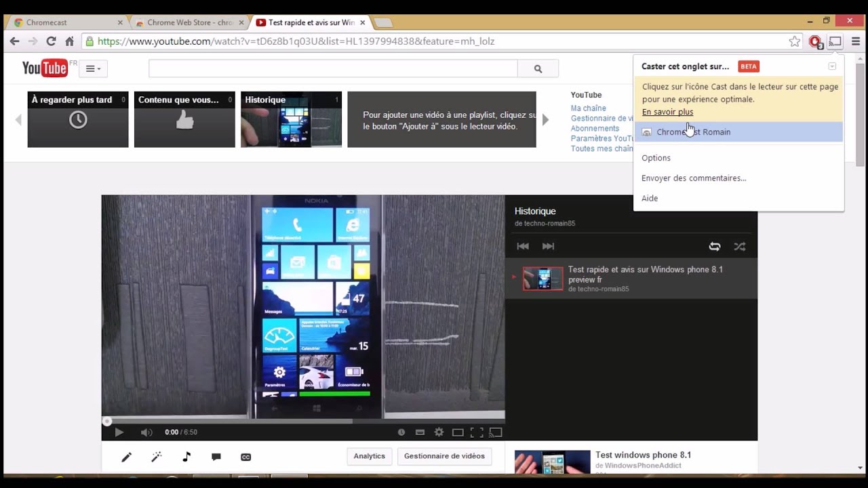This screenshot has width=868, height=488.
Task: Select Test rapide et avis playlist item
Action: (631, 279)
